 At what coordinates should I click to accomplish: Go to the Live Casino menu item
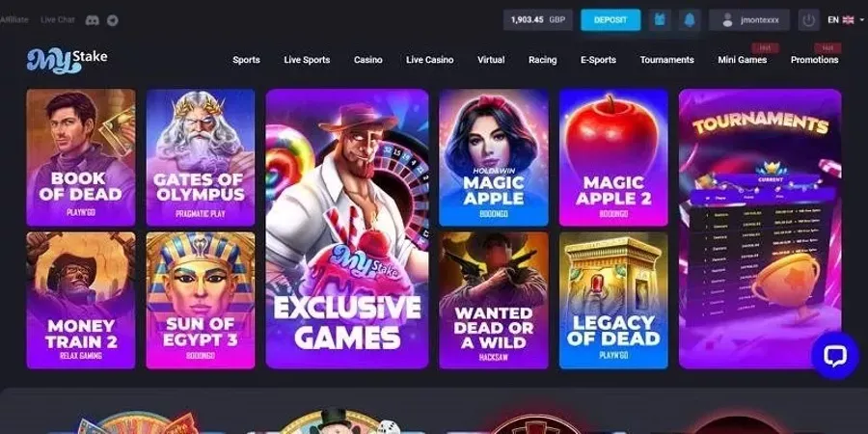(429, 60)
